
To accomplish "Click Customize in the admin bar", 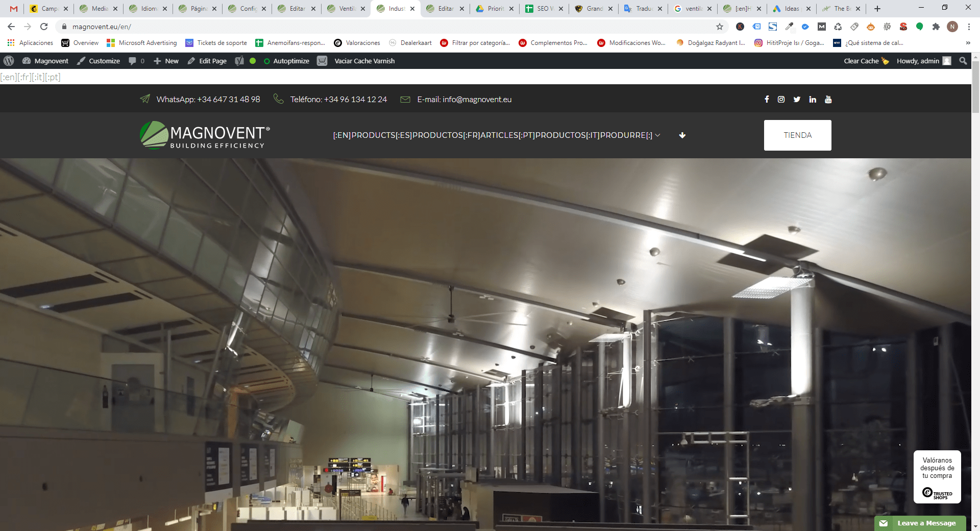I will tap(99, 61).
